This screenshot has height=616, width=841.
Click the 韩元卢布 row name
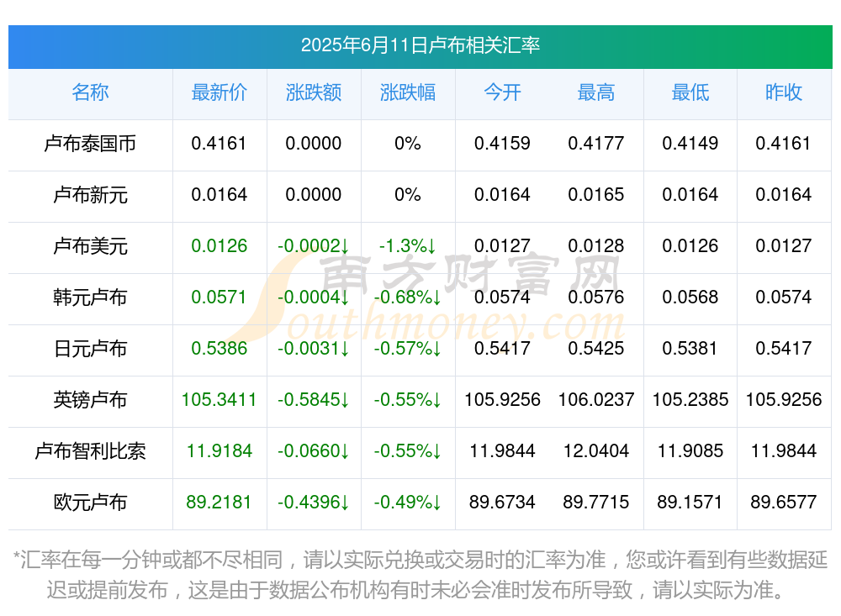[90, 297]
